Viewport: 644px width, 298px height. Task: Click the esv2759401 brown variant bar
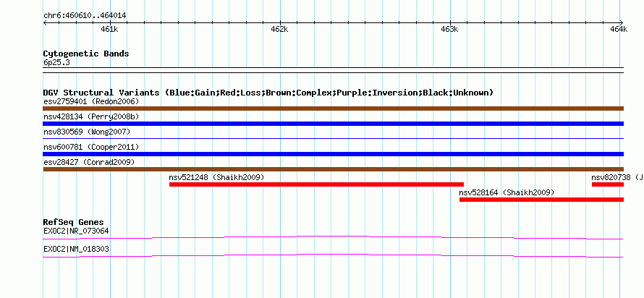(333, 108)
